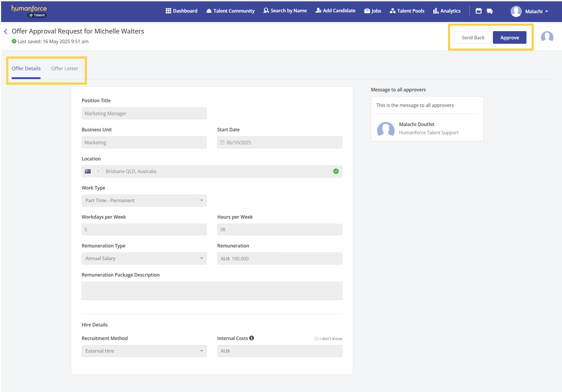Click the green location verified checkmark
562x392 pixels.
click(336, 171)
